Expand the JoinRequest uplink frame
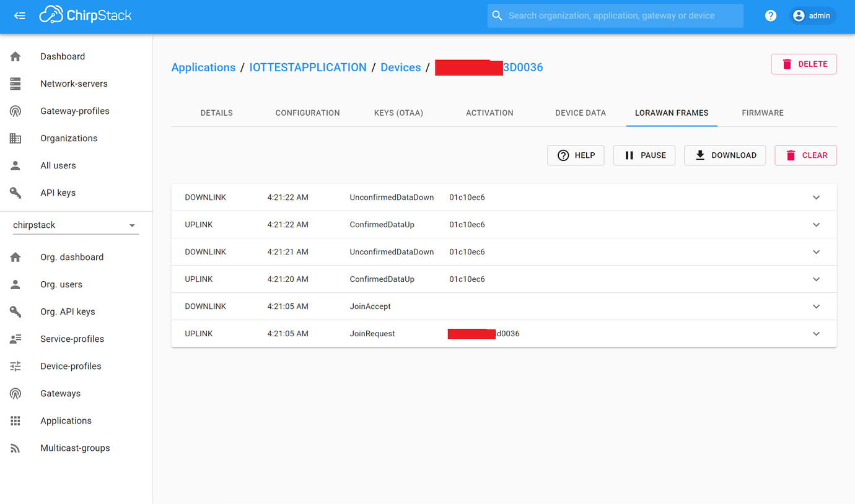Screen dimensions: 855x504 pos(816,333)
